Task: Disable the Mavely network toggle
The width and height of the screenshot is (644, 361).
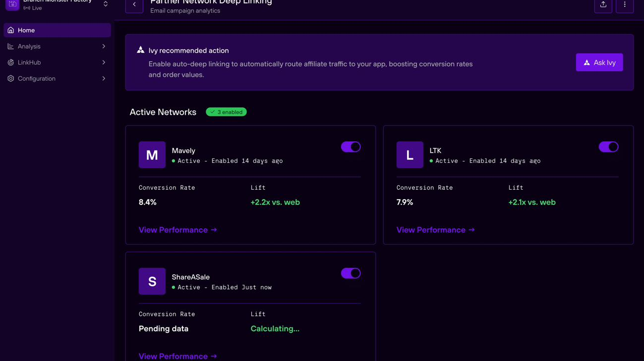Action: 351,147
